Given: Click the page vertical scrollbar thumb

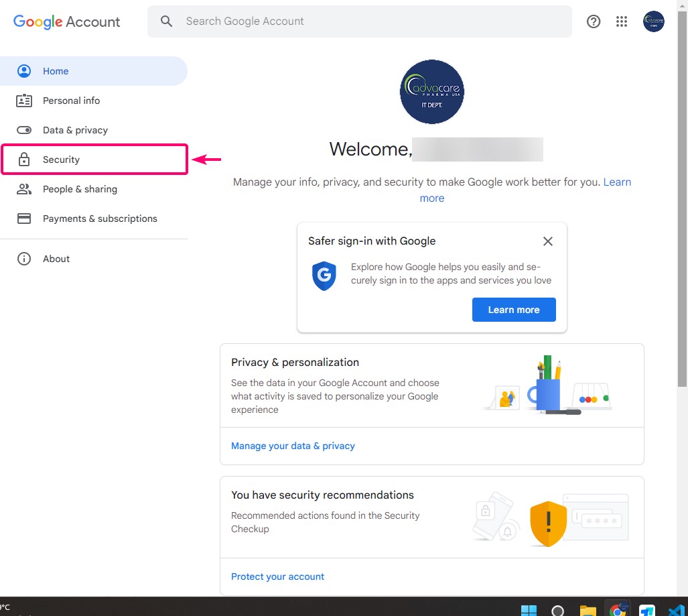Looking at the screenshot, I should [x=682, y=200].
